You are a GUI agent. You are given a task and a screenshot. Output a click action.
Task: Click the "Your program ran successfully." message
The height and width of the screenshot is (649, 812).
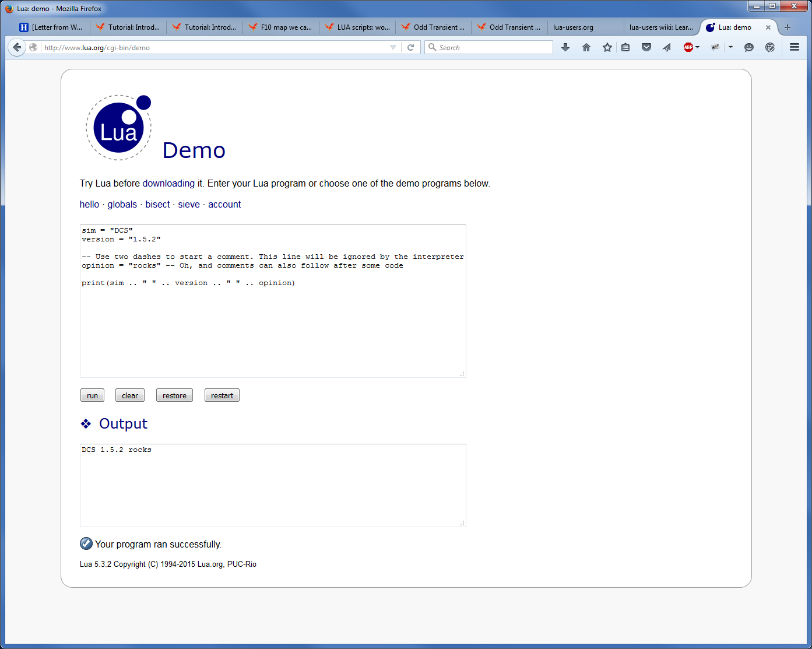(x=158, y=544)
